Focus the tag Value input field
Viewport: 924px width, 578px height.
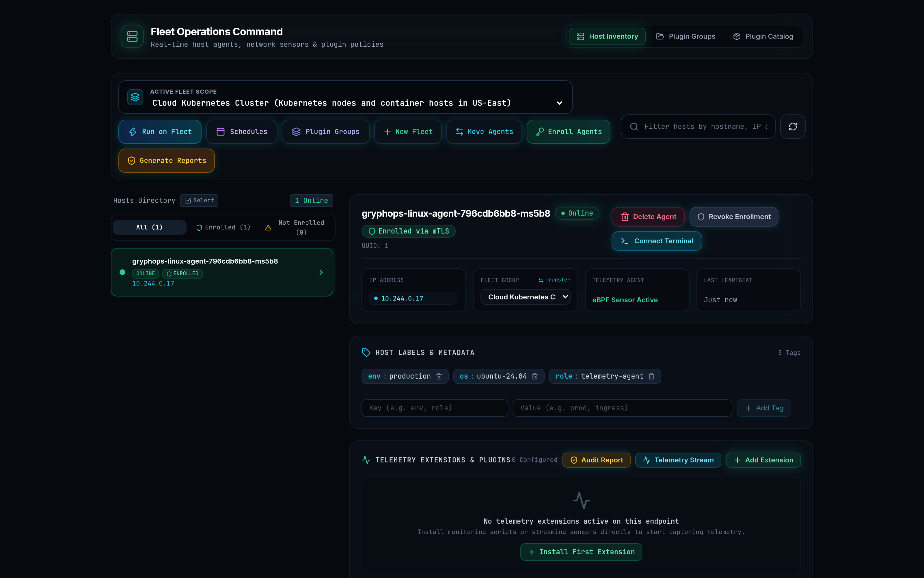[x=622, y=408]
